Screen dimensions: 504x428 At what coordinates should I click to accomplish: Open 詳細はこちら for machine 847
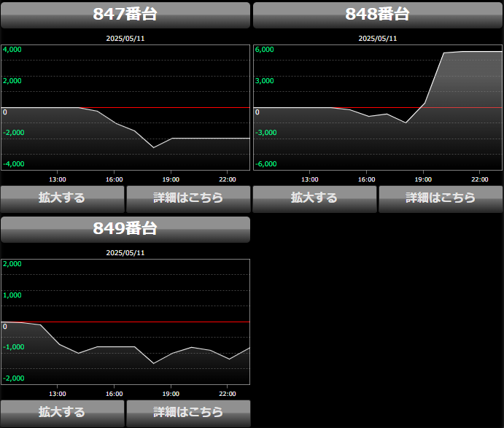188,198
